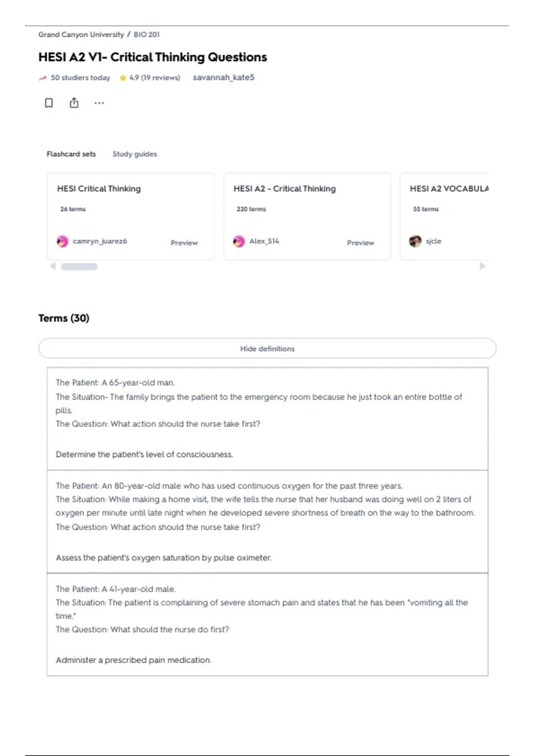Viewport: 534px width, 756px height.
Task: Select the Flashcard sets tab
Action: [71, 154]
